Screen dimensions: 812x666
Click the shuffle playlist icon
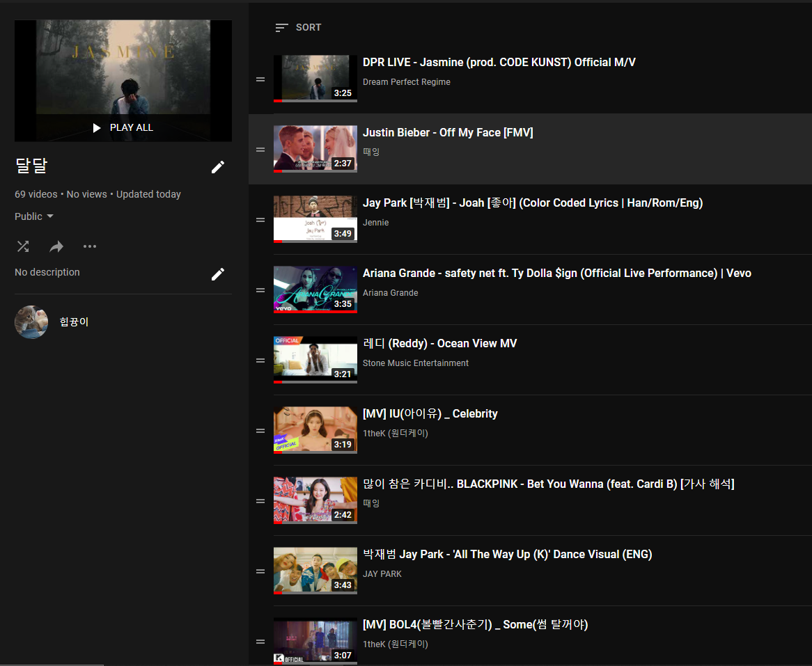click(x=23, y=246)
